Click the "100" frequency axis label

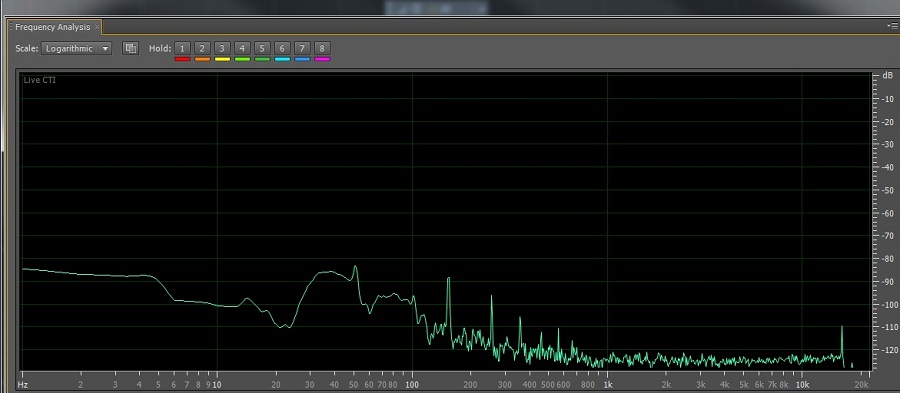[412, 385]
